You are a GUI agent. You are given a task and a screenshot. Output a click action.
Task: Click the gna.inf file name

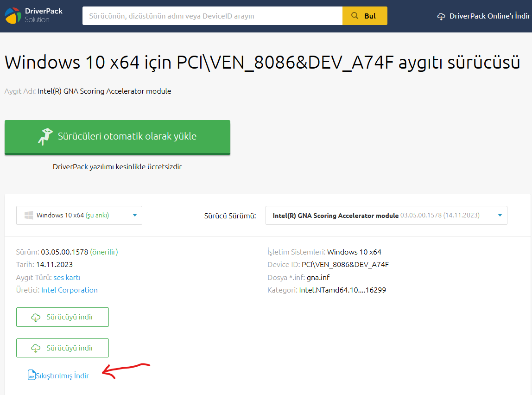318,278
